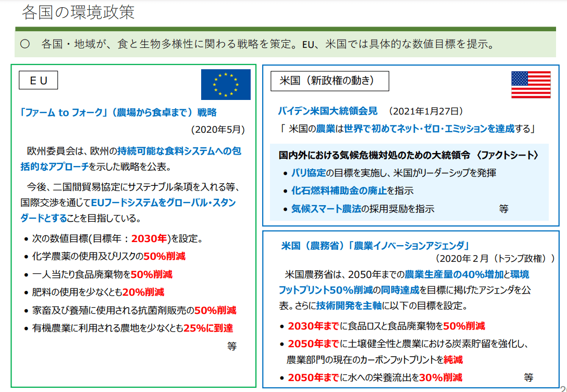Click the green summary banner about 各国・地域 strategy
The height and width of the screenshot is (392, 567).
[285, 44]
